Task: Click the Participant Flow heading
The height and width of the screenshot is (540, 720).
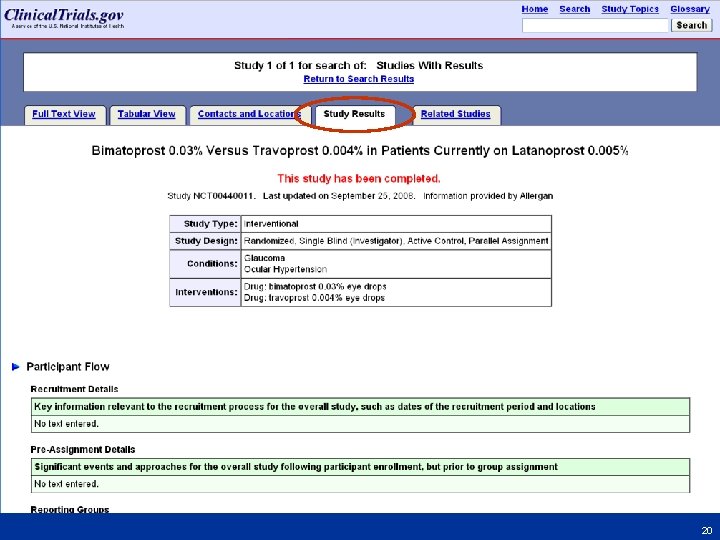Action: click(68, 366)
